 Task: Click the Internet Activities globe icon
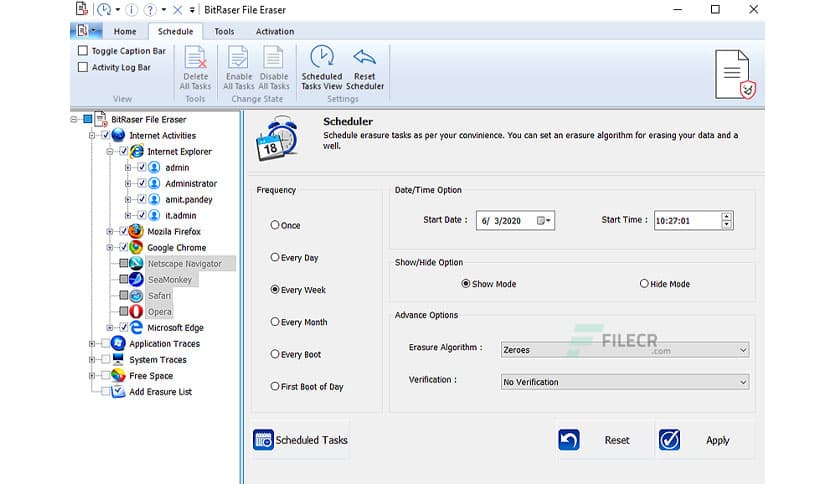click(x=118, y=135)
